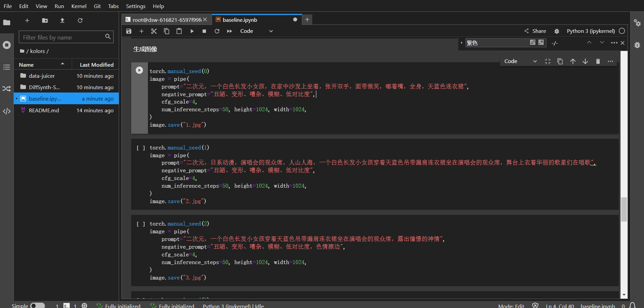Click the New Launcher plus icon
Screen dimensions: 644x308
(x=27, y=20)
